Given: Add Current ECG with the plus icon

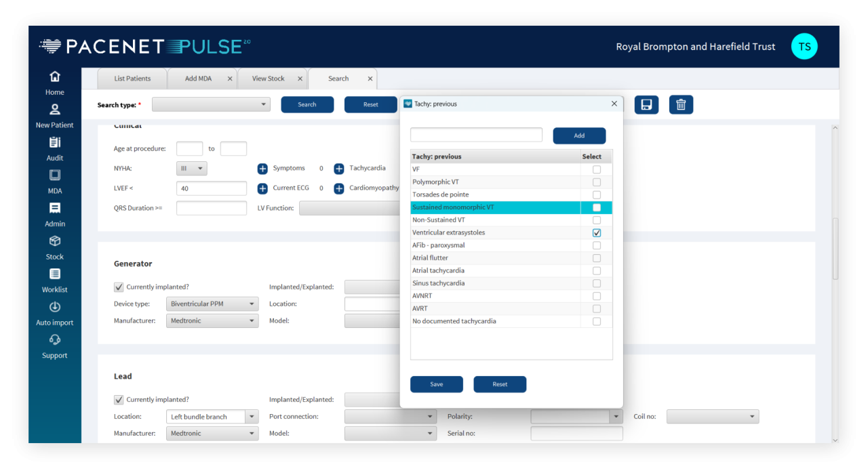Looking at the screenshot, I should coord(262,188).
